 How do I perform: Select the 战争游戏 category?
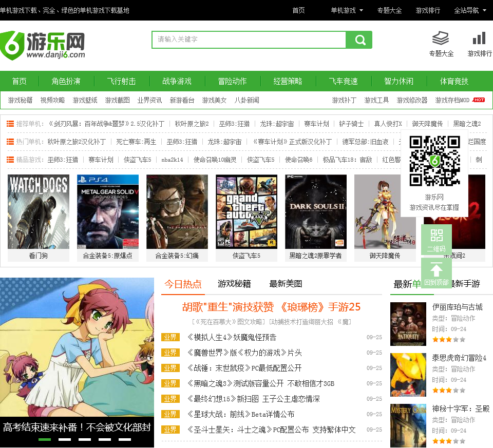177,81
